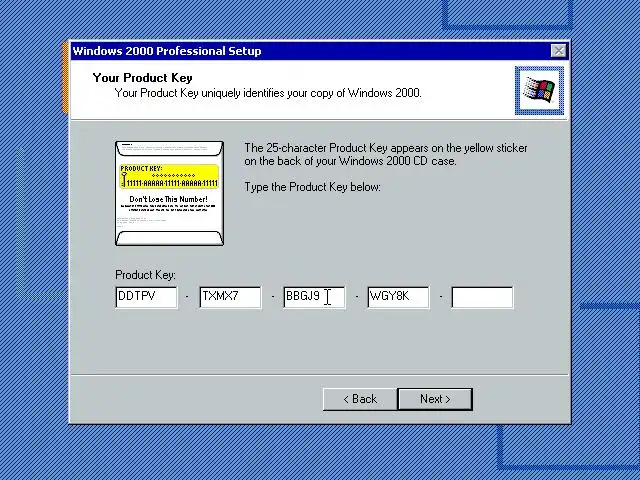
Task: Click the Windows flag logo icon
Action: [539, 91]
